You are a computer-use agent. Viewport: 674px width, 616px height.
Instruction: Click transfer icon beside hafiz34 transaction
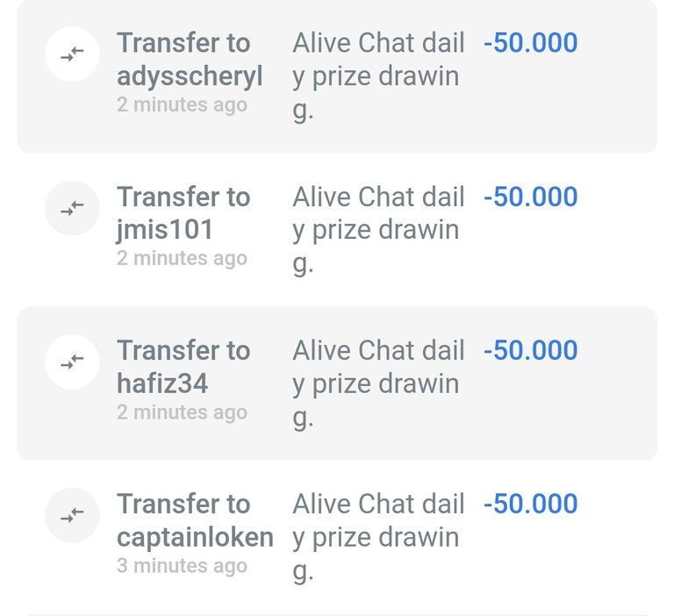[72, 362]
